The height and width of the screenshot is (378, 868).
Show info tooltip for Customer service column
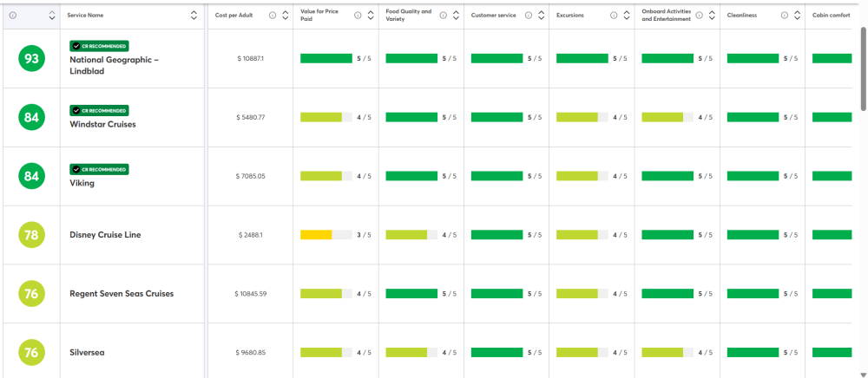click(528, 16)
